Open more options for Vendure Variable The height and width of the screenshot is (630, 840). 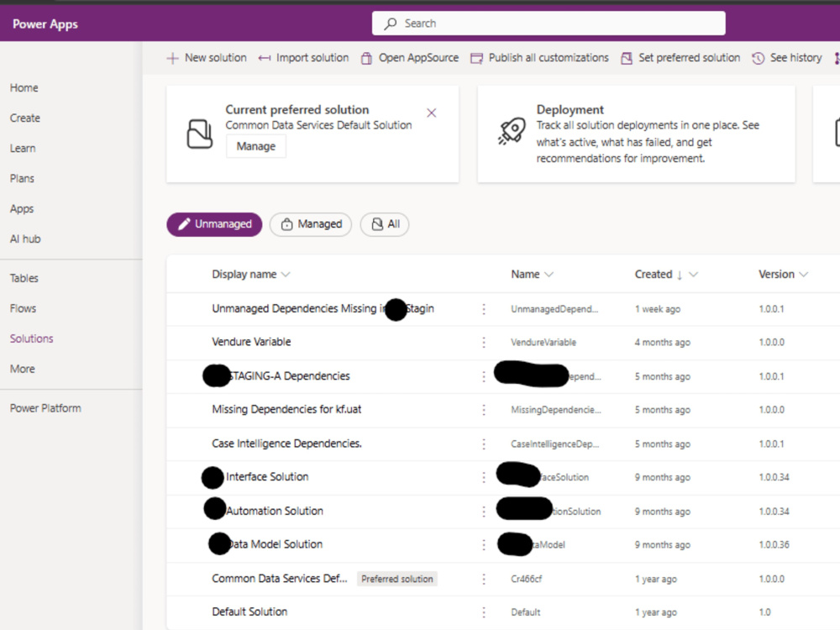[x=484, y=343]
